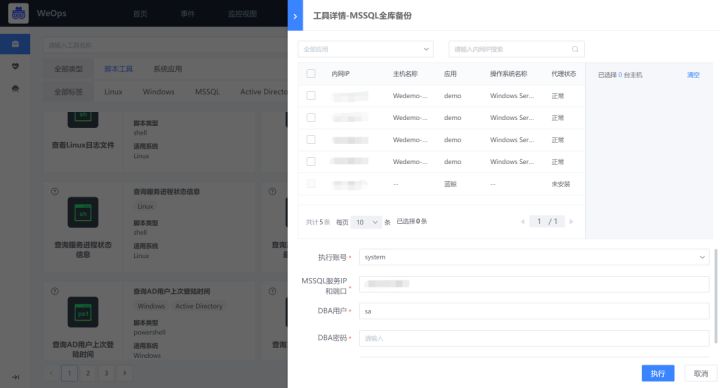Focus the DBA用户 field containing sa
Screen dimensions: 720x388
coord(534,311)
